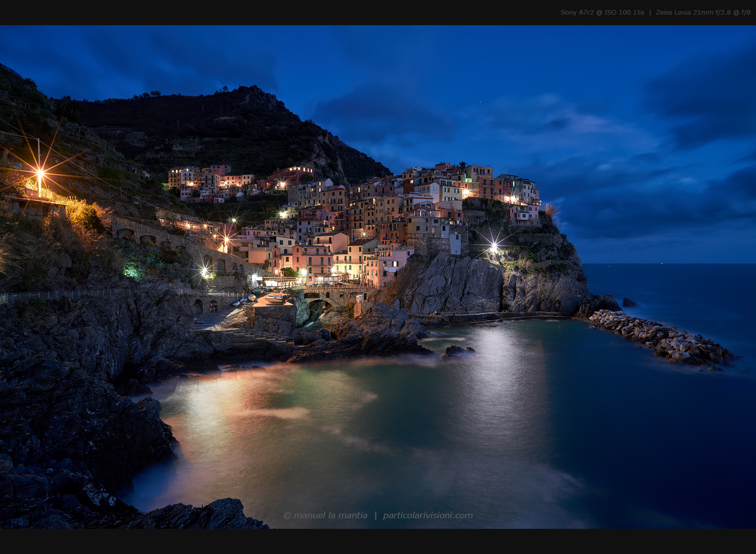Select the photographer credit manuel la mantia

pyautogui.click(x=330, y=515)
